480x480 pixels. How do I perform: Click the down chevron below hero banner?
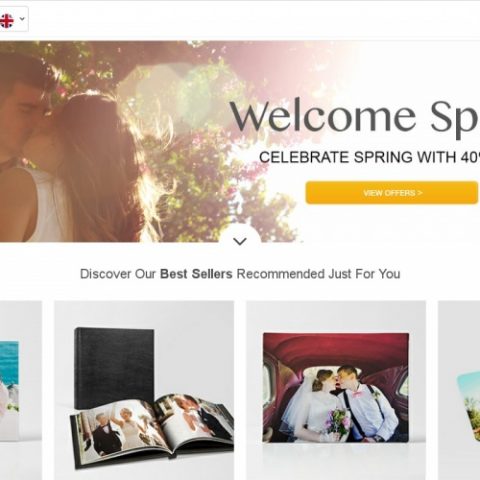(x=240, y=241)
